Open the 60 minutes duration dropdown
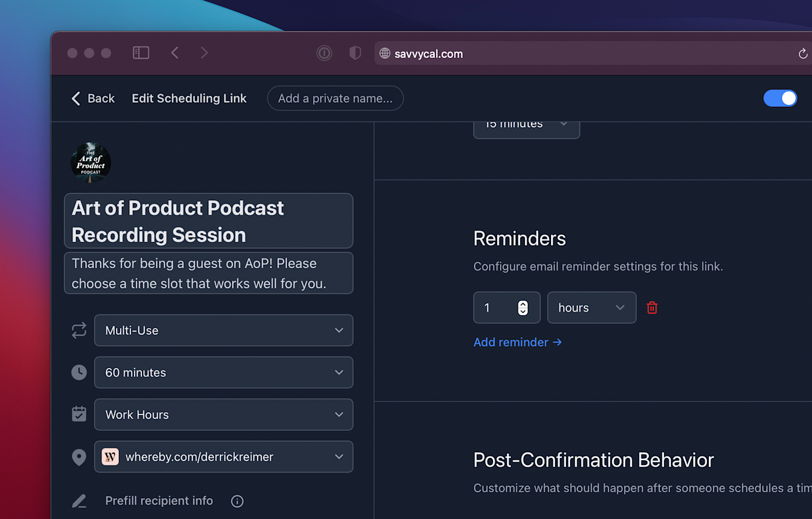Viewport: 812px width, 519px height. pos(224,372)
